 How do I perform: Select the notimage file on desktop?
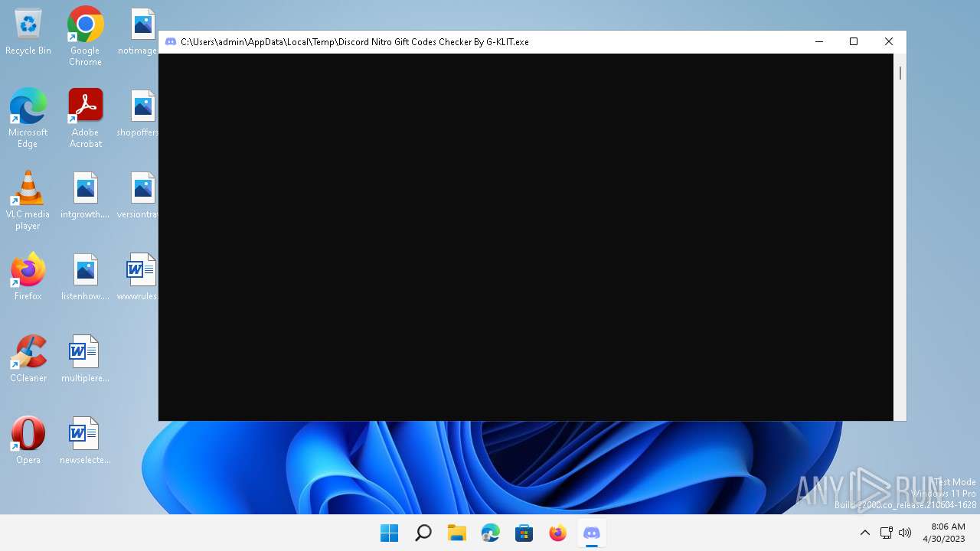click(x=139, y=32)
